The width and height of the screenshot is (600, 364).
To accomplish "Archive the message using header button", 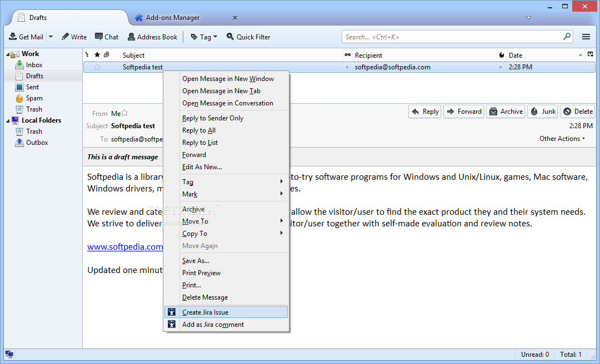I will click(x=506, y=112).
